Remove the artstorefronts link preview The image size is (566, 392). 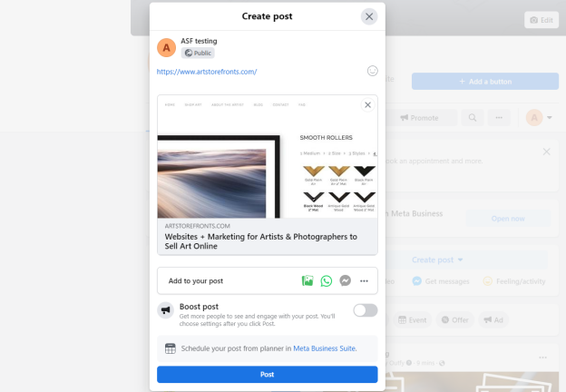click(367, 104)
